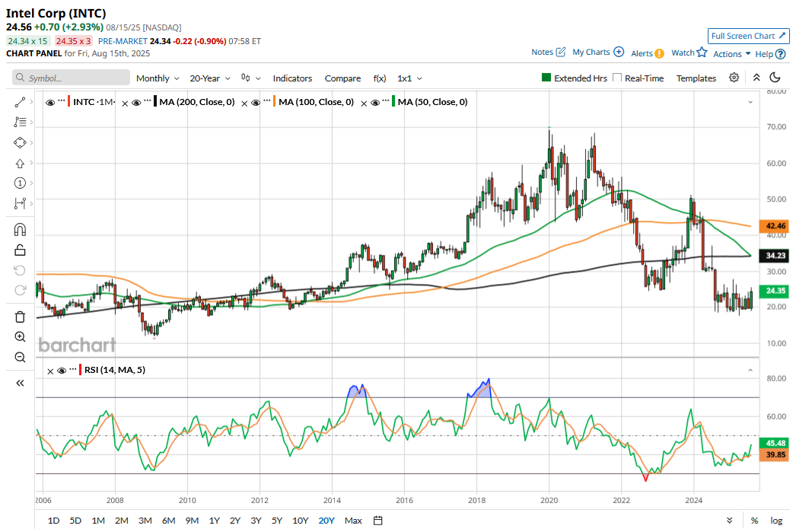
Task: Click the MA 100 orange color marker
Action: tap(274, 101)
